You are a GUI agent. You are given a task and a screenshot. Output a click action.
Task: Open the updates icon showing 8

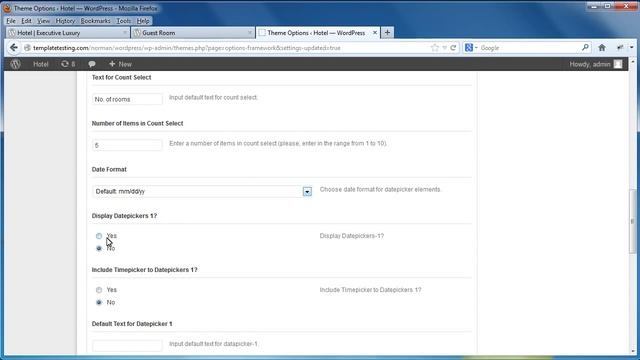click(x=68, y=64)
